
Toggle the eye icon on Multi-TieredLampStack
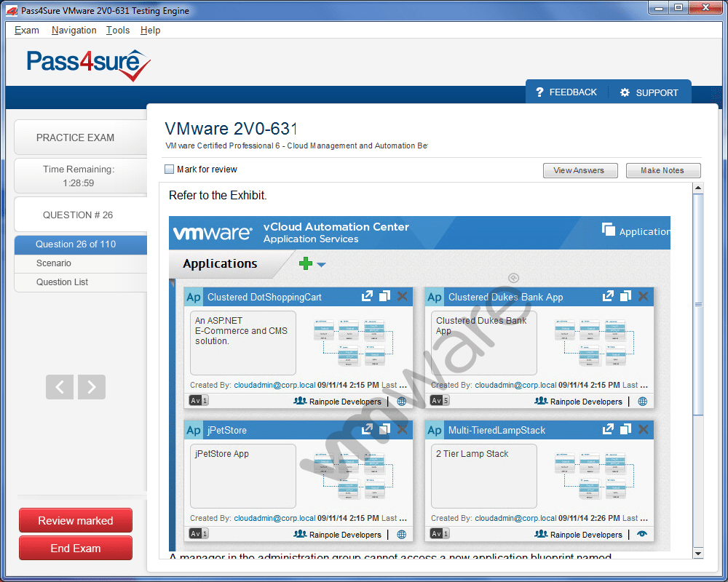641,534
